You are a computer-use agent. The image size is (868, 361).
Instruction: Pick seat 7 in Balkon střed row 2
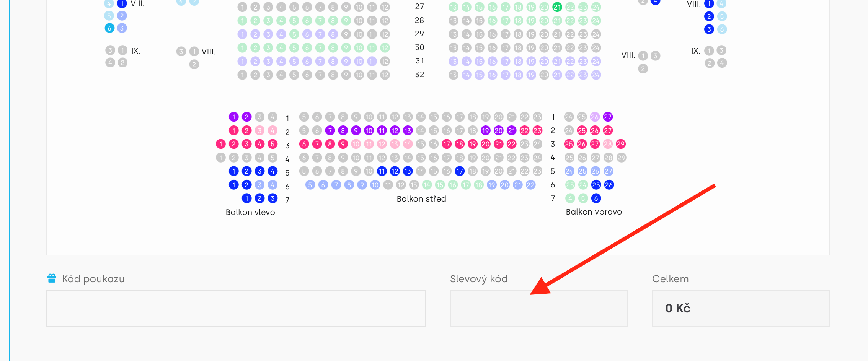coord(330,131)
